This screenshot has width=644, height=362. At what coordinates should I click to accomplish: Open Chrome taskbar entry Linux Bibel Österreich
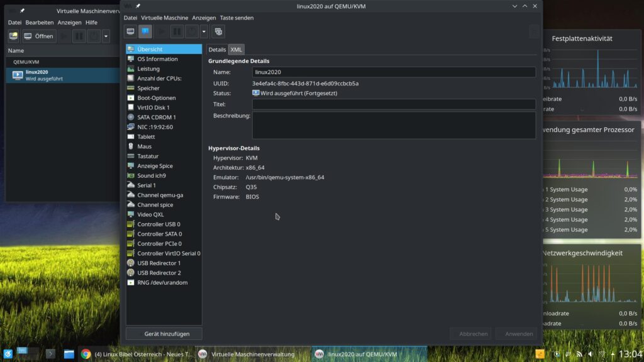point(136,354)
